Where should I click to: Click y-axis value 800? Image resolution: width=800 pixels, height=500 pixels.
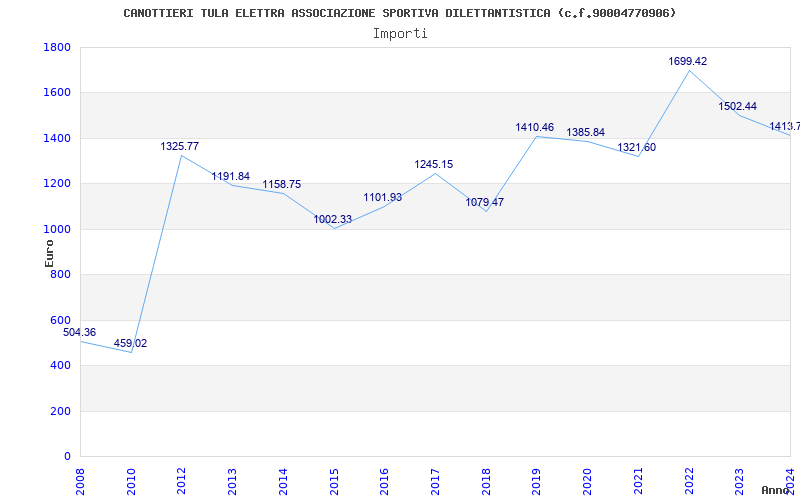pyautogui.click(x=60, y=275)
